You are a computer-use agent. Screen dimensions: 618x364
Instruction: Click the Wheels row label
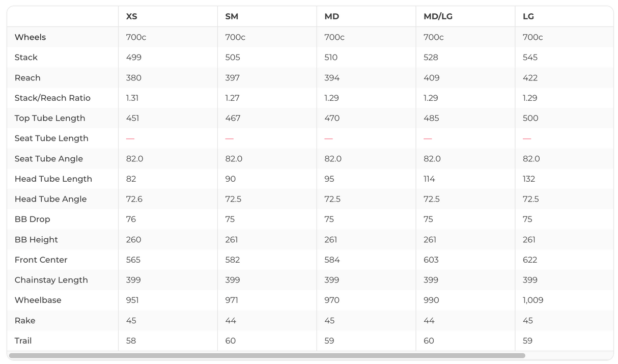(x=30, y=37)
